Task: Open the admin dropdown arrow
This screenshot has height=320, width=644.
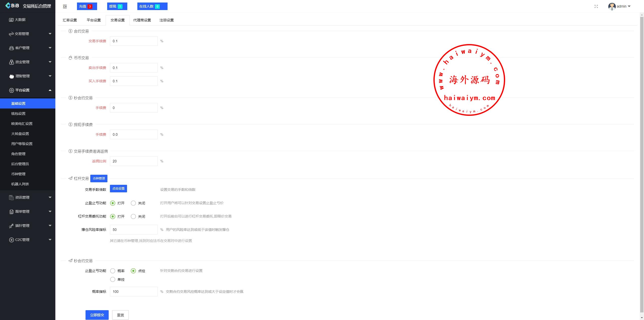Action: coord(629,7)
